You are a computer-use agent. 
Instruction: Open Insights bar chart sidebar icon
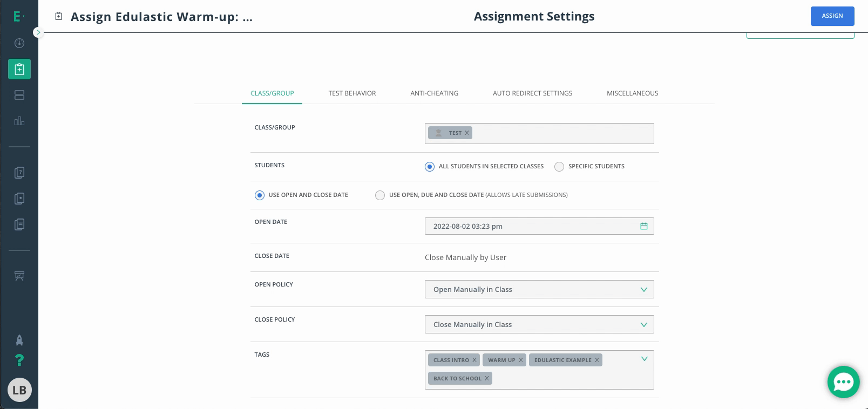(19, 121)
